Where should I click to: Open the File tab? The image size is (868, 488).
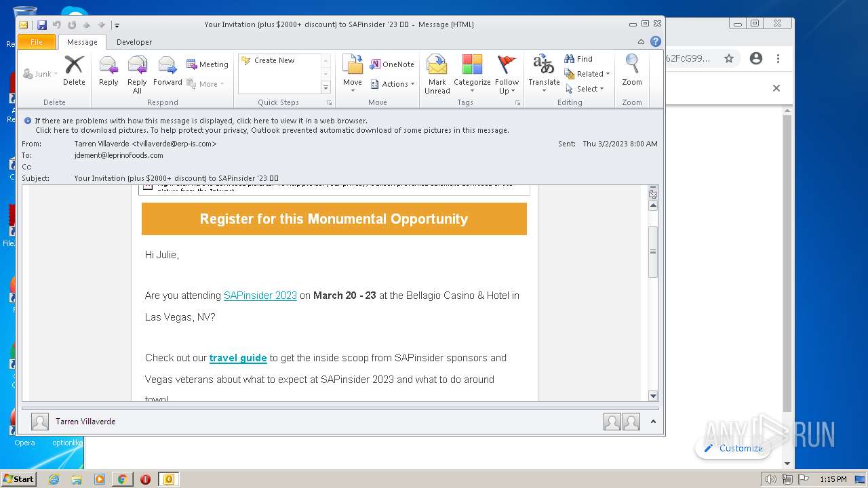pyautogui.click(x=37, y=42)
